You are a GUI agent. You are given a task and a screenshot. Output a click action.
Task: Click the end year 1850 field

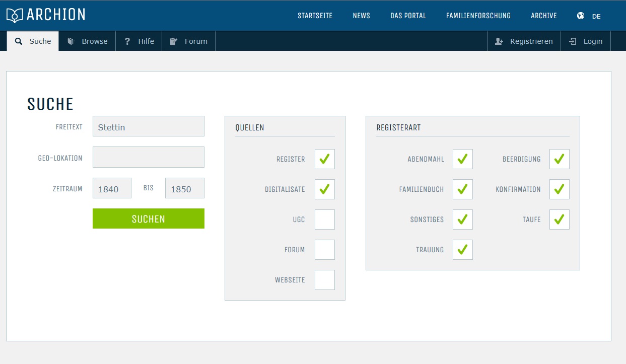(185, 188)
